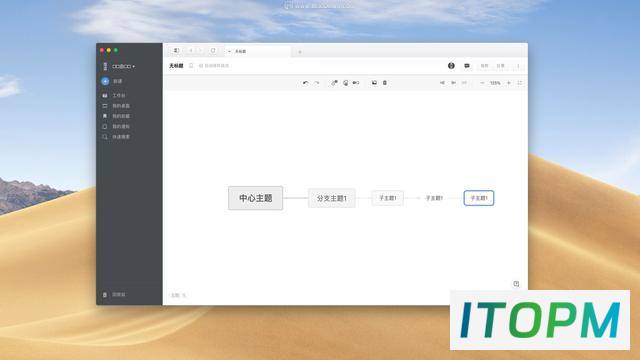
Task: Click the fullscreen icon beside zoom controls
Action: click(x=520, y=83)
